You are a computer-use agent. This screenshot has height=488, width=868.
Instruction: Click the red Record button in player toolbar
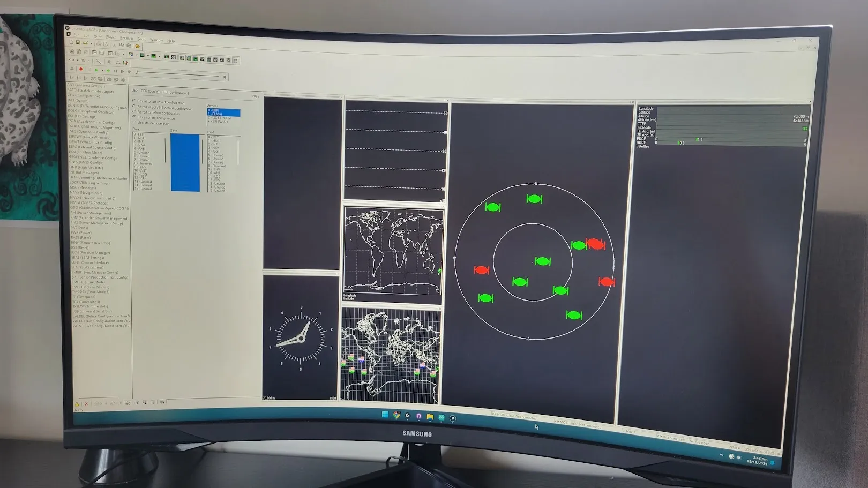81,69
